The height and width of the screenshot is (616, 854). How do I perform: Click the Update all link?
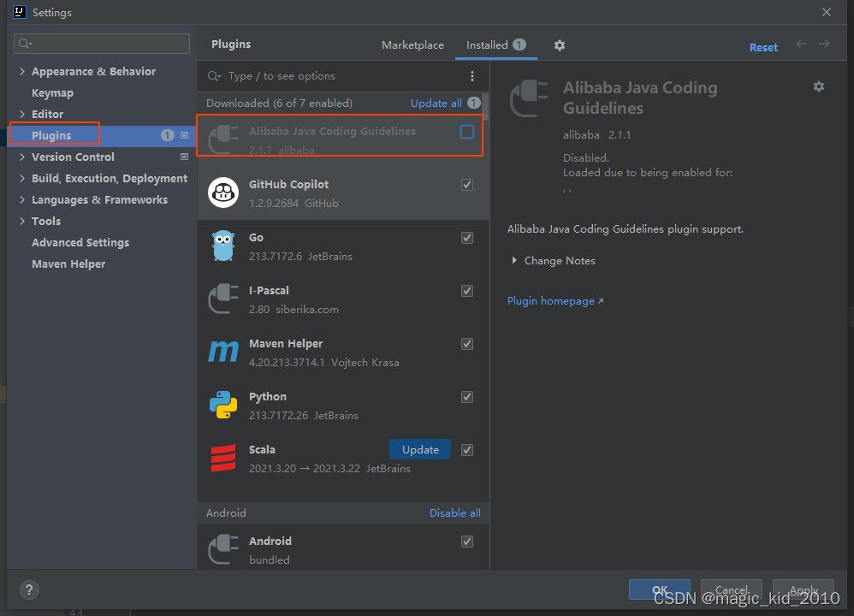click(x=436, y=104)
